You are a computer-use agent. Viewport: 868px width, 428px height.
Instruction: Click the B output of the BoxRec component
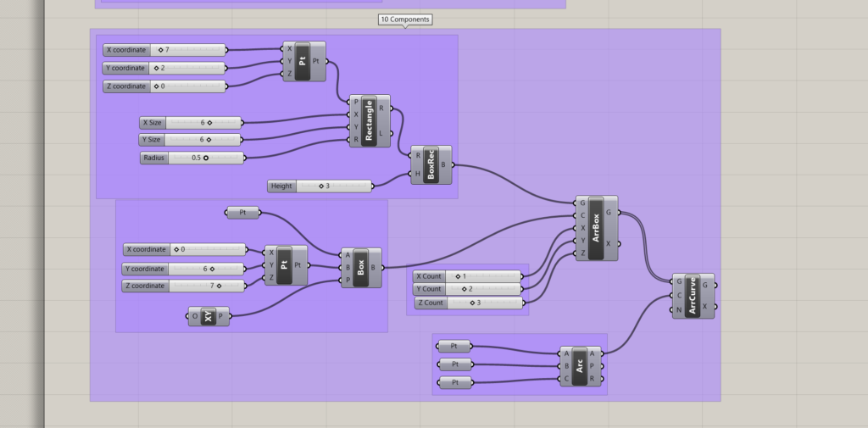442,165
